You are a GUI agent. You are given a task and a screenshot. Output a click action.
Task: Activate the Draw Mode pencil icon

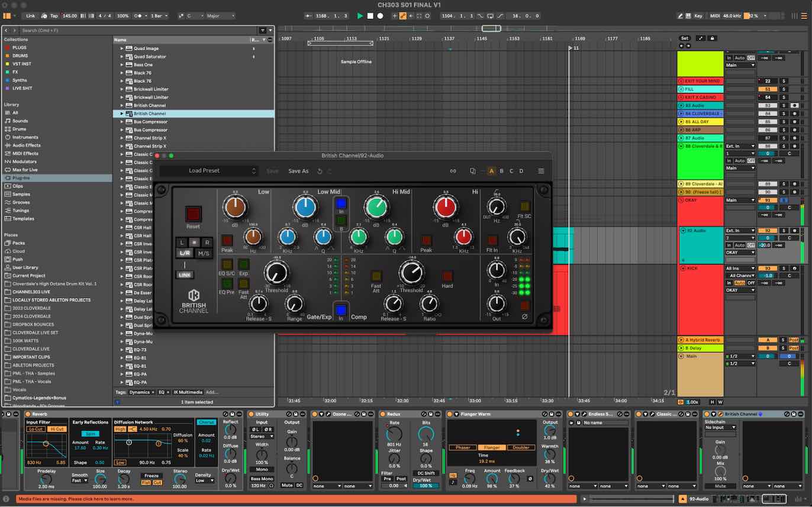[x=679, y=16]
